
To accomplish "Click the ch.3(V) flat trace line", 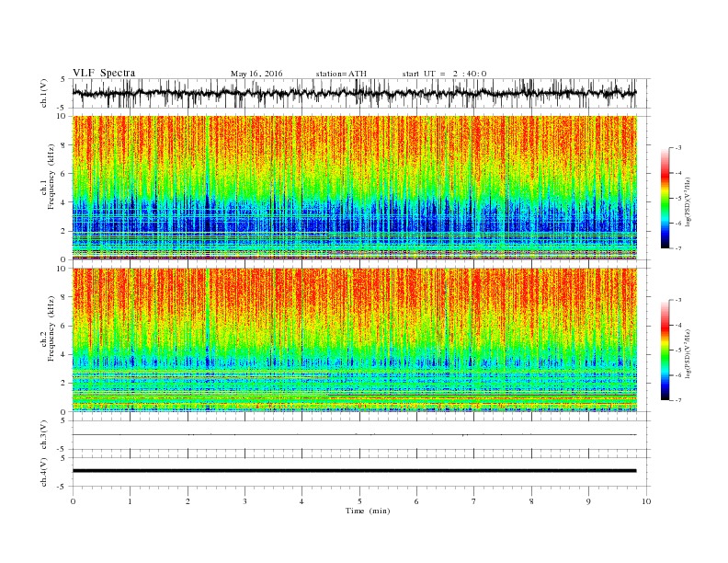I will click(x=355, y=435).
